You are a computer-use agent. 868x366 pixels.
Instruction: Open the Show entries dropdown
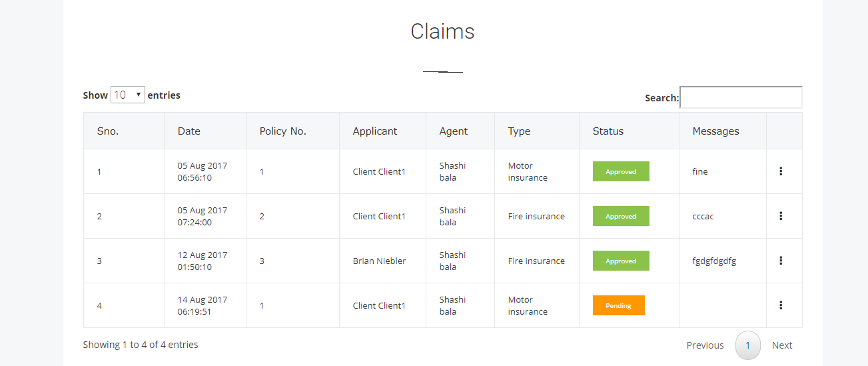pyautogui.click(x=128, y=95)
